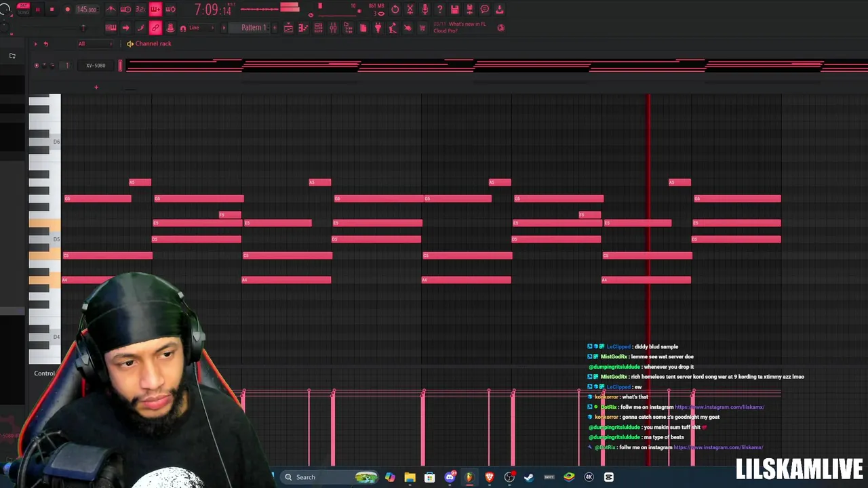Open the Piano roll view icon
The image size is (868, 488).
[x=303, y=28]
